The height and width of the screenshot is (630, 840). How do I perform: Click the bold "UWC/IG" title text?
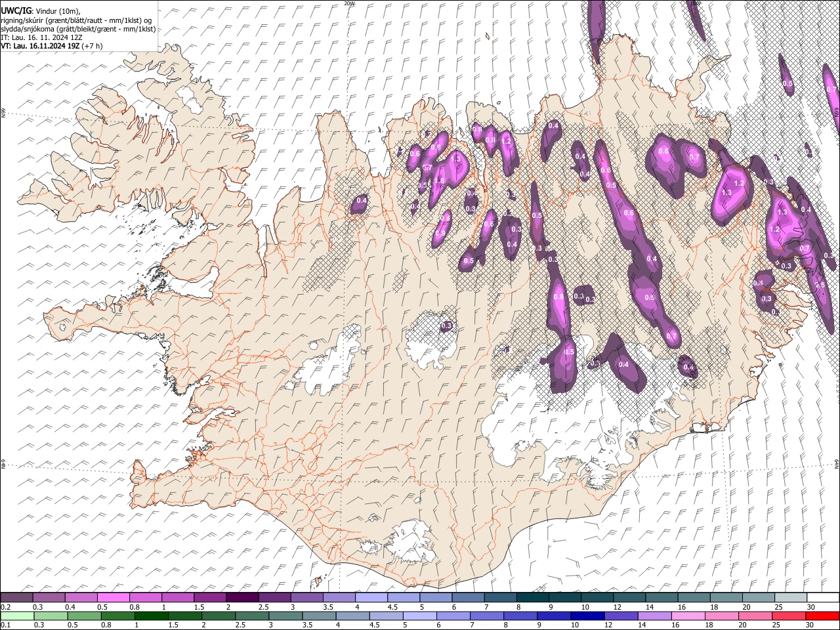[x=16, y=11]
